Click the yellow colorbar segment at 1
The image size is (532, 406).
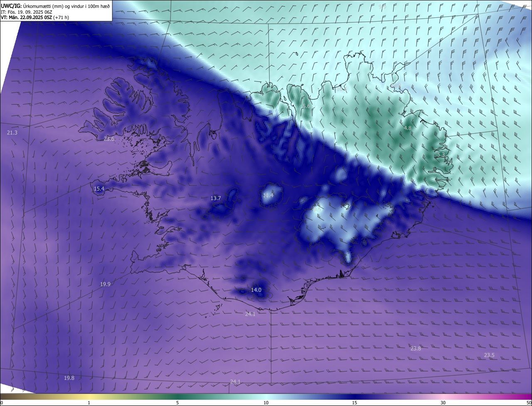[89, 396]
